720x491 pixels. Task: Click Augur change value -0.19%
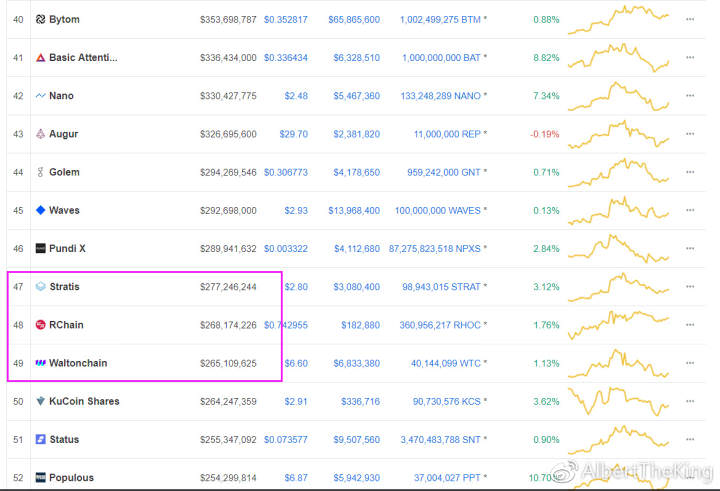[x=545, y=134]
